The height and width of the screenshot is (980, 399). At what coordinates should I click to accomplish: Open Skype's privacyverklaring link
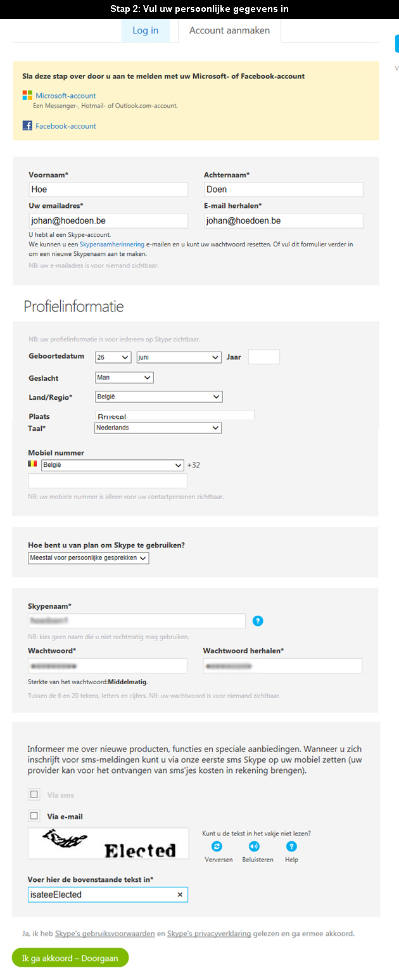coord(209,934)
